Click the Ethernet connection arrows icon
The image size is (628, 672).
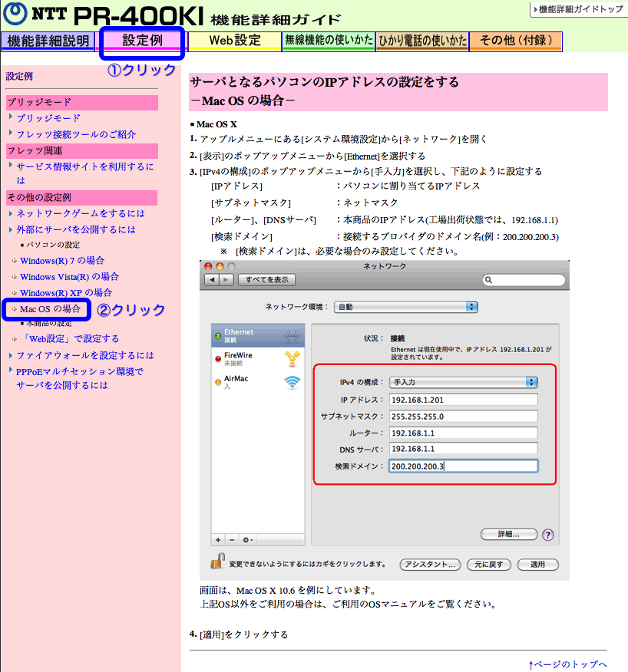coord(293,336)
